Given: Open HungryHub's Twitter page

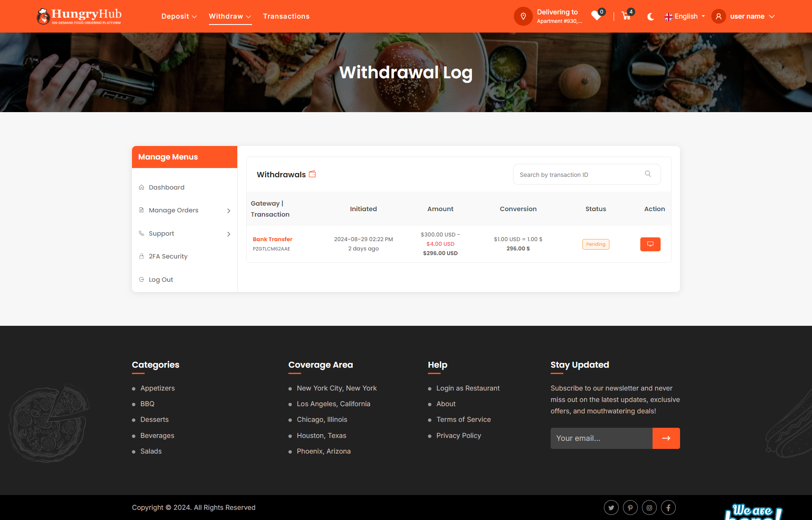Looking at the screenshot, I should click(611, 507).
